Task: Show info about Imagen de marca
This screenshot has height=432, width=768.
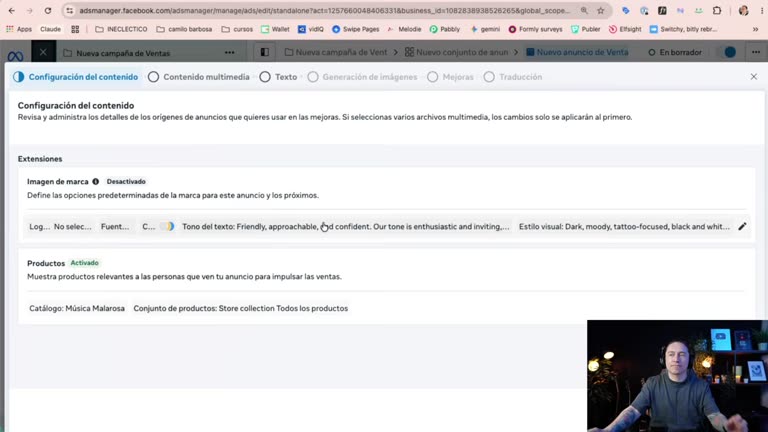Action: click(96, 181)
